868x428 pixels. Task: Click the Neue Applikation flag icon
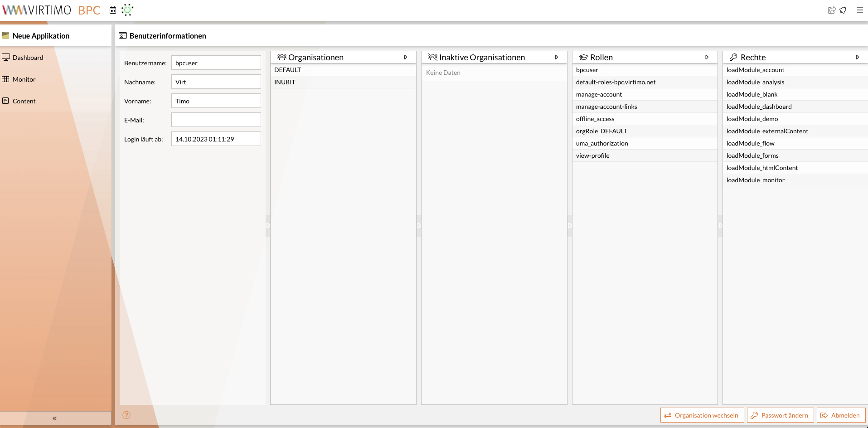point(5,35)
